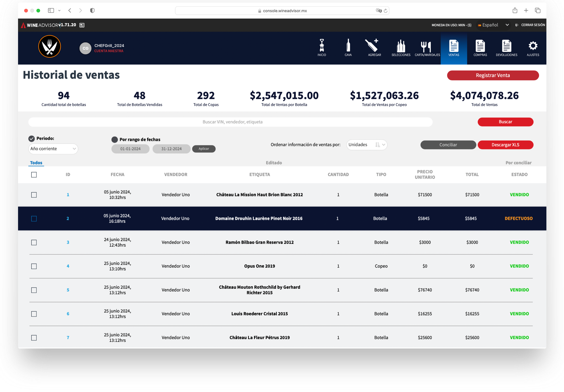Check the box for Louis Roederer Cristal row

coord(34,314)
